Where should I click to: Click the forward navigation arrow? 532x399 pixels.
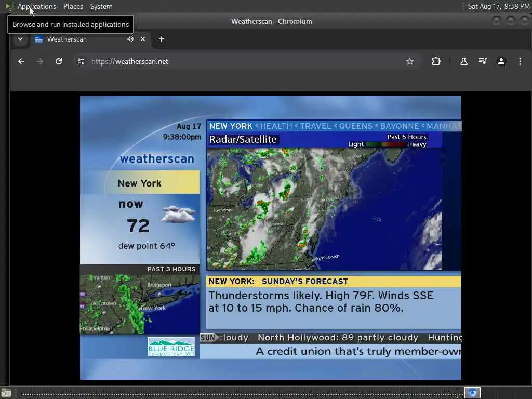[39, 61]
